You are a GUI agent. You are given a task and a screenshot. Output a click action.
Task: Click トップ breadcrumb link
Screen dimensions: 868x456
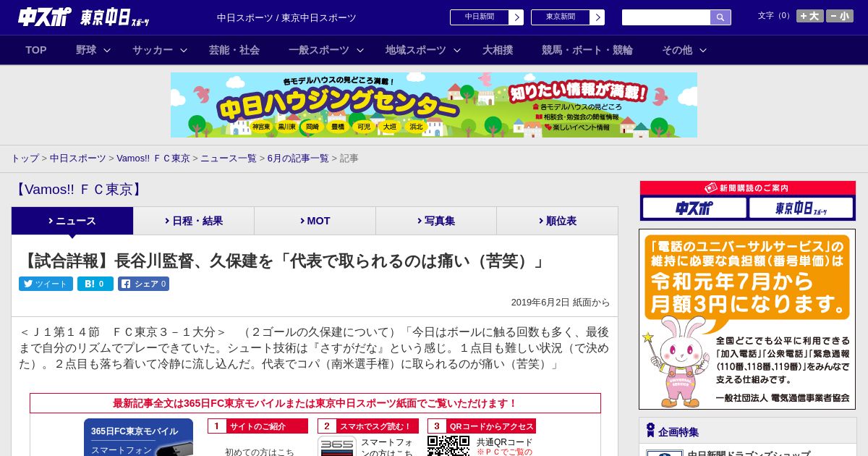(25, 159)
